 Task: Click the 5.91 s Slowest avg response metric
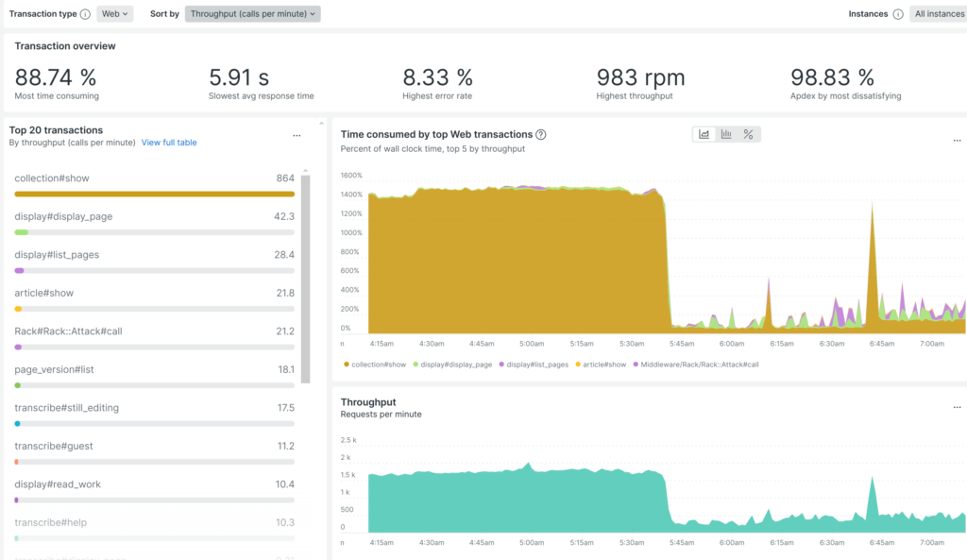pyautogui.click(x=261, y=83)
